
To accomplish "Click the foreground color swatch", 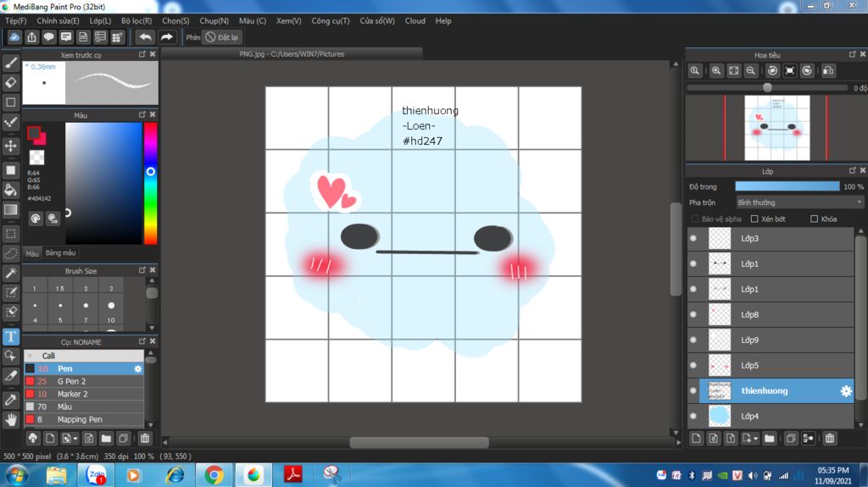I will [34, 133].
